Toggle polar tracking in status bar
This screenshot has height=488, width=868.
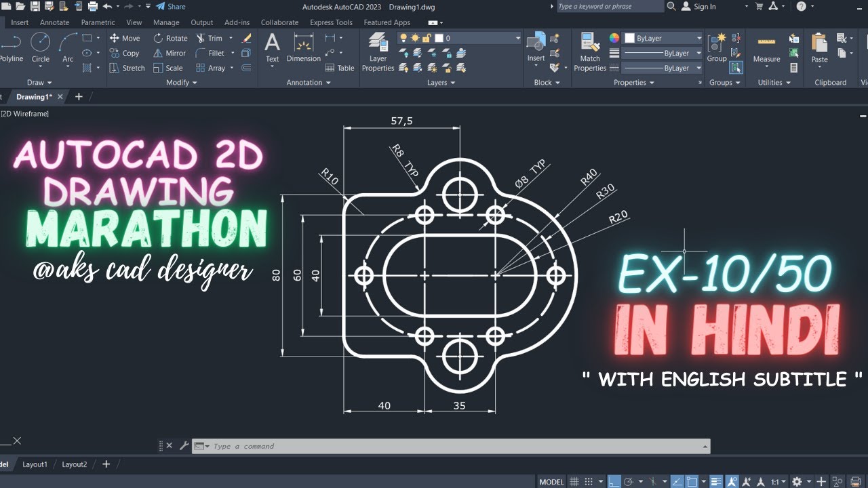[x=628, y=482]
